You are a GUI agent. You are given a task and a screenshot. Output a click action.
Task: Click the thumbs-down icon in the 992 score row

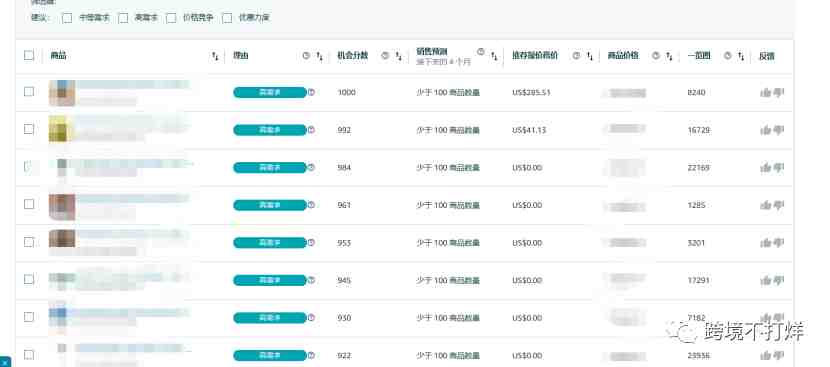click(x=779, y=130)
